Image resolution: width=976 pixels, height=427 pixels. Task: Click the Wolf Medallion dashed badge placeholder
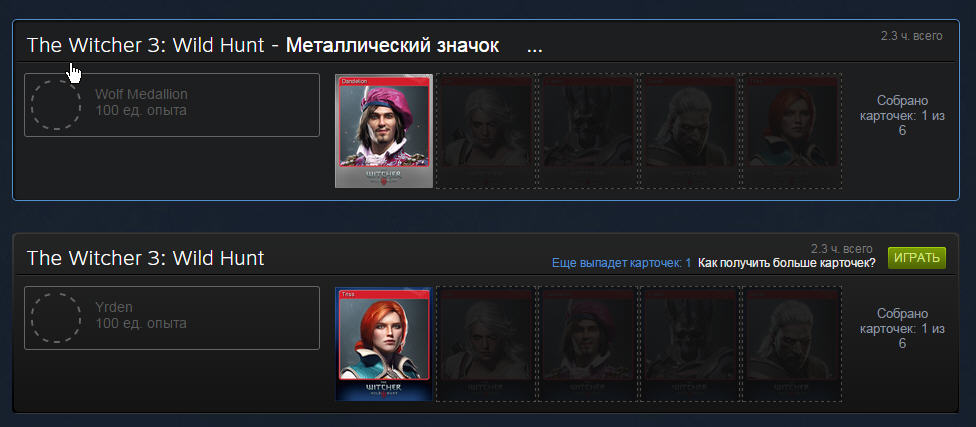(56, 105)
